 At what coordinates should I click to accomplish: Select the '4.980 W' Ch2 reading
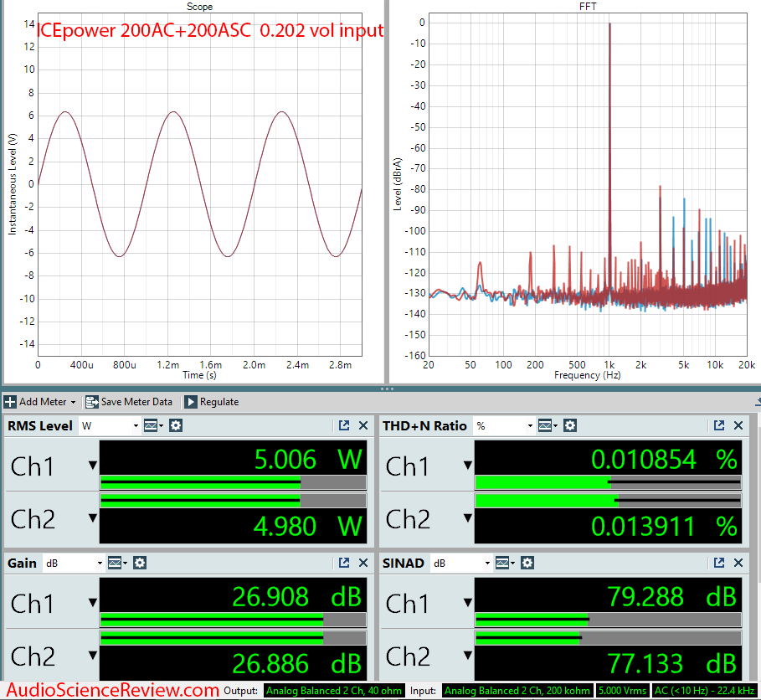308,526
